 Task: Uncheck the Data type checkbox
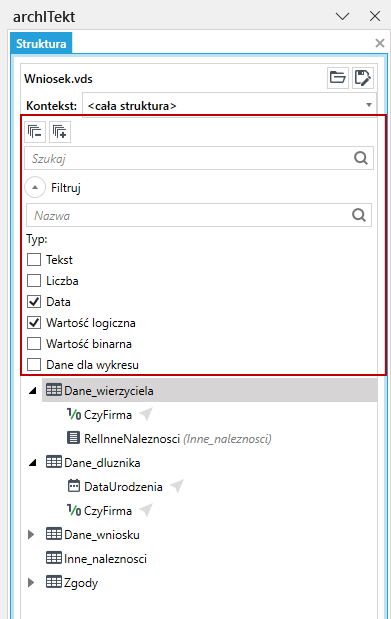(x=34, y=302)
